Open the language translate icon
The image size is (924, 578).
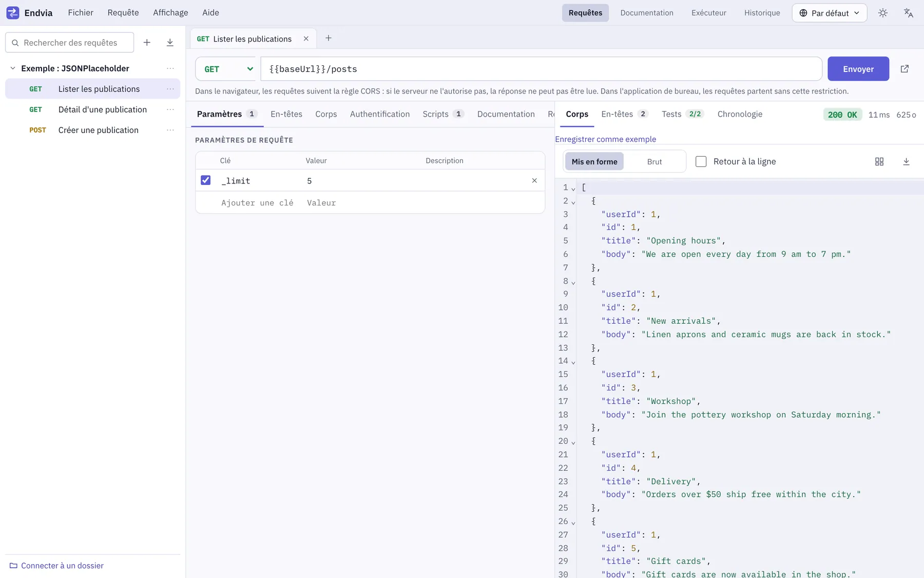(908, 13)
